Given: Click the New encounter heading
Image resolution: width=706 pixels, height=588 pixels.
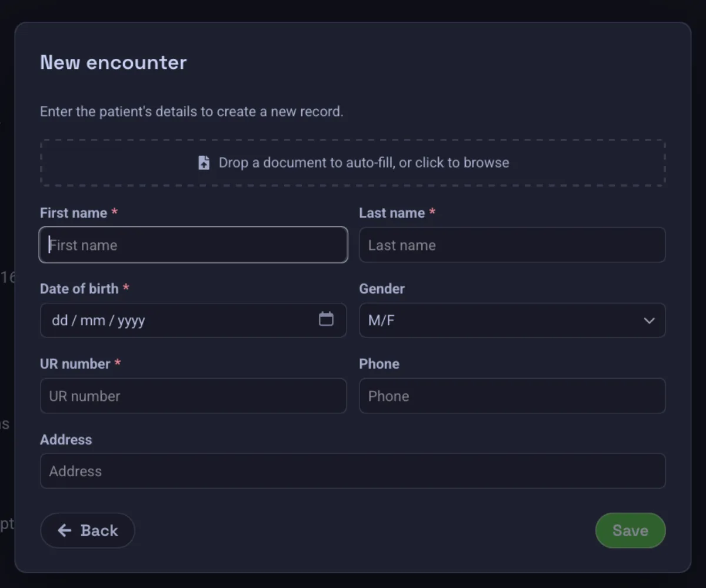Looking at the screenshot, I should 114,62.
